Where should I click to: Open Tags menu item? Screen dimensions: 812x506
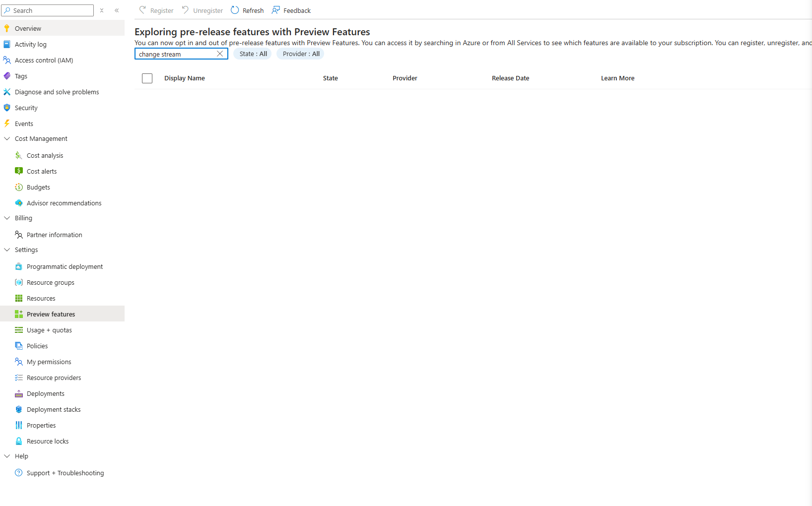[62, 76]
